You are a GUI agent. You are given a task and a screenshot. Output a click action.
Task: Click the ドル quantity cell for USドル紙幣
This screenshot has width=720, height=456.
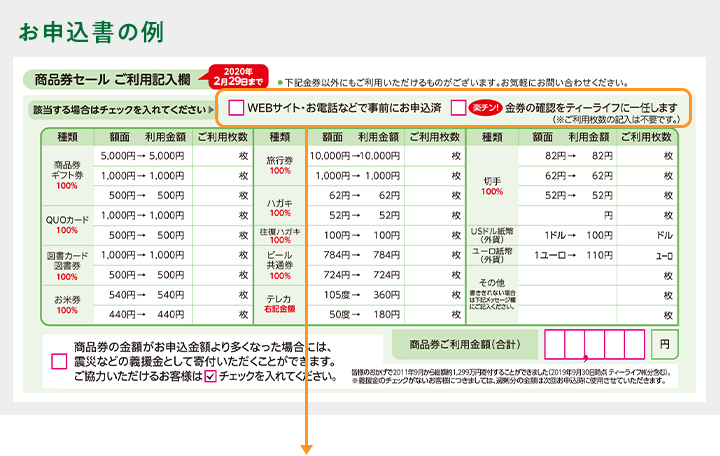[647, 235]
